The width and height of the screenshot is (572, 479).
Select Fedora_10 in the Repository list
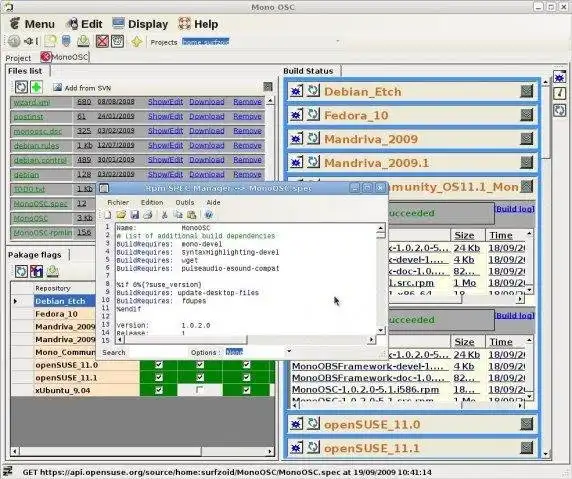(x=57, y=314)
